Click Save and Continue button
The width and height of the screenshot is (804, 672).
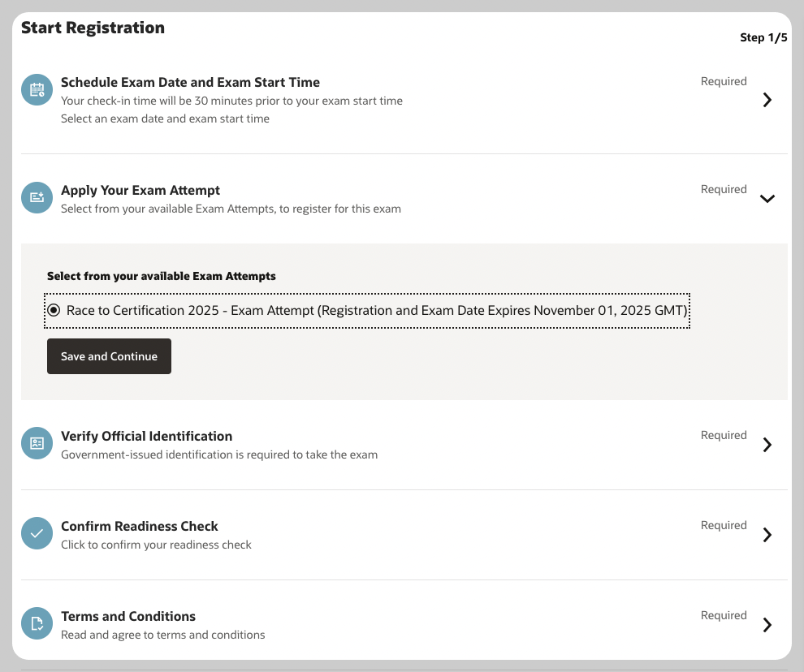point(109,356)
